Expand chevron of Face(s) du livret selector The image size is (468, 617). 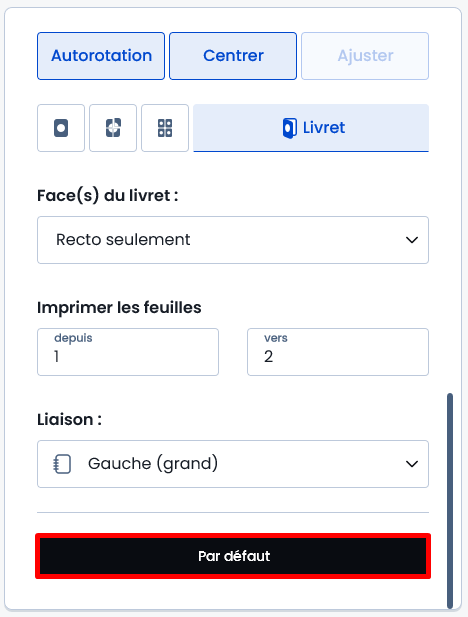(x=412, y=240)
